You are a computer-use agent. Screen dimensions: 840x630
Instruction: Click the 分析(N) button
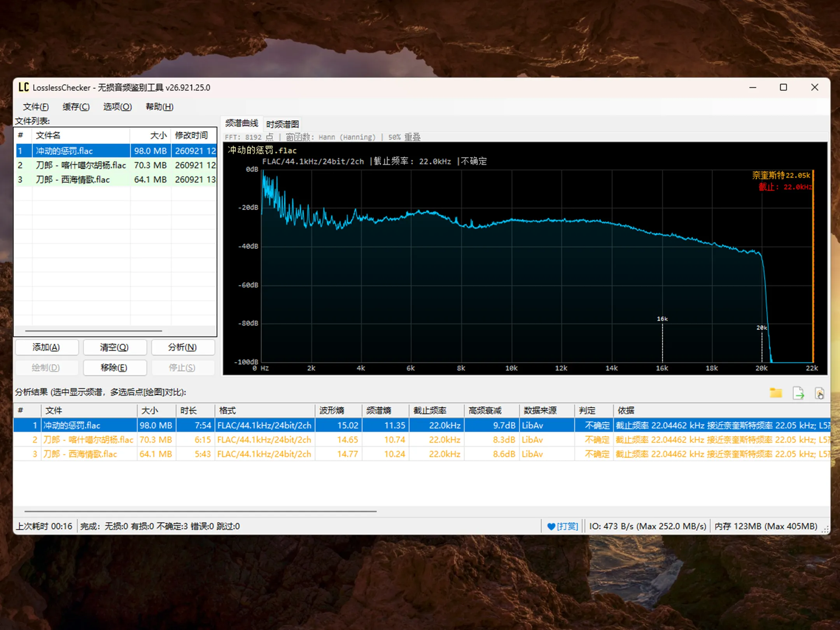pyautogui.click(x=183, y=347)
